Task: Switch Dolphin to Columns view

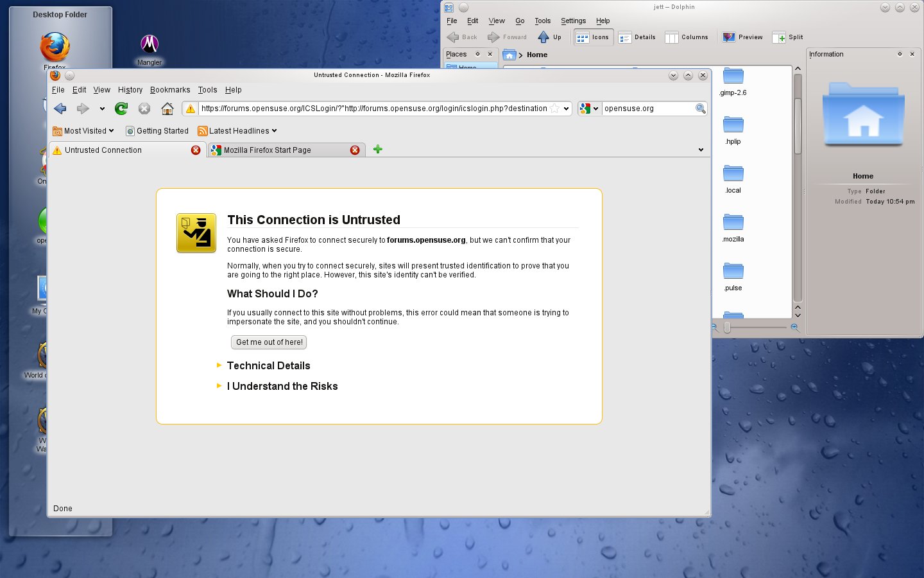Action: coord(687,37)
